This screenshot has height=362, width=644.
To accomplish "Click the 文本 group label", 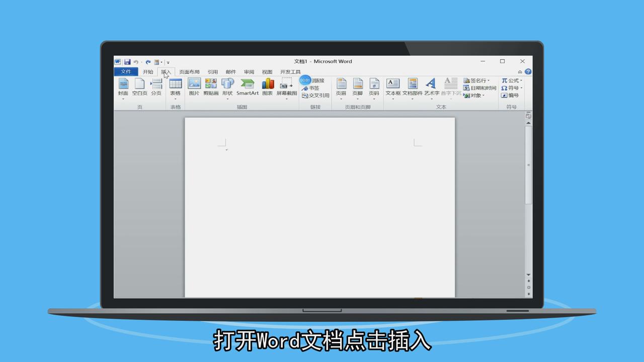I will (x=441, y=107).
